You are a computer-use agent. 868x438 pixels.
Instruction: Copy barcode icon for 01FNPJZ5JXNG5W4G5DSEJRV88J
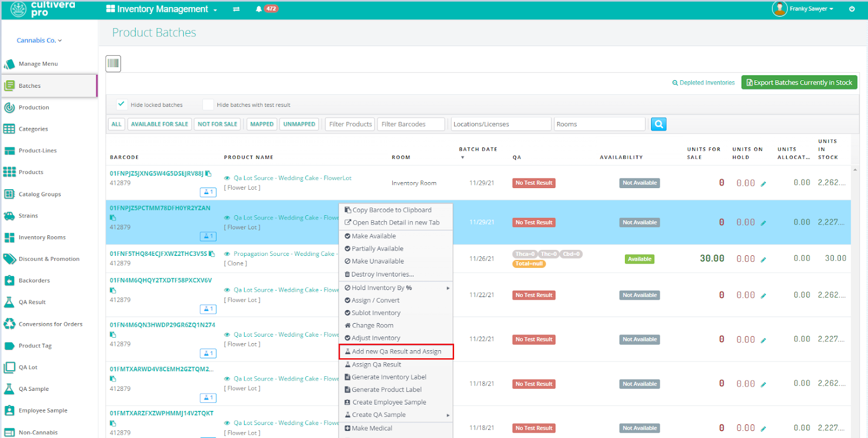[208, 173]
